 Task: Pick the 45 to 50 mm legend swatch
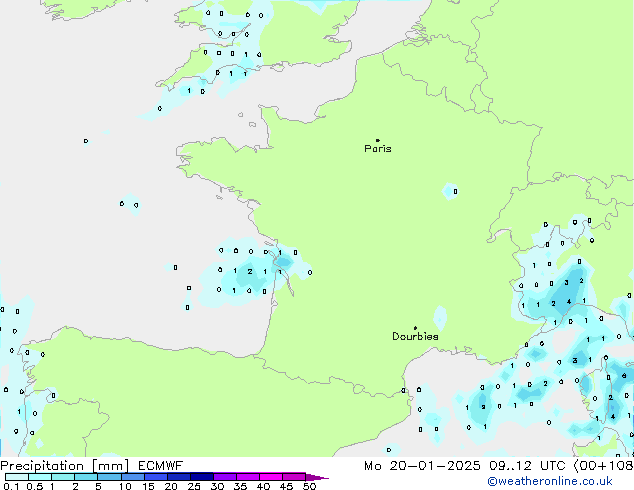294,477
